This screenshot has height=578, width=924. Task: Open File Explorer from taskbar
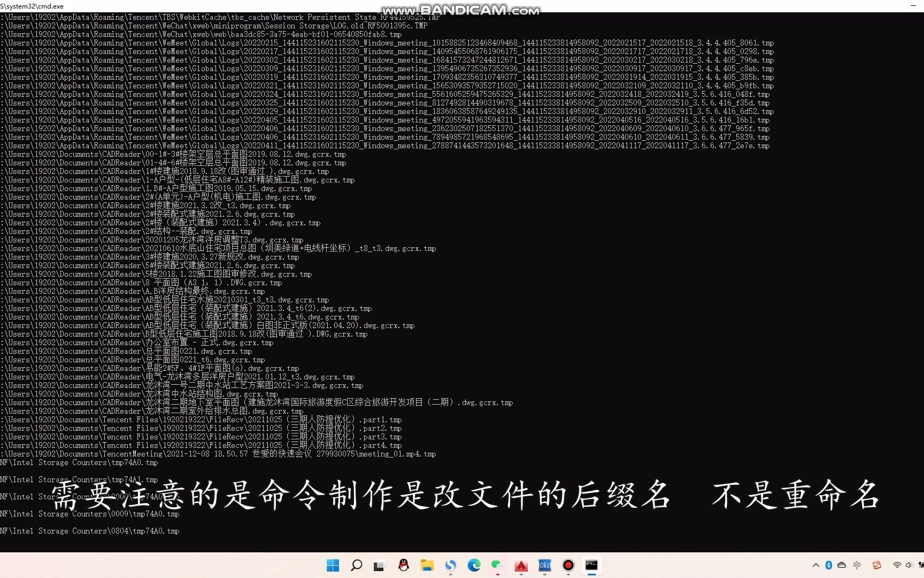(x=427, y=565)
